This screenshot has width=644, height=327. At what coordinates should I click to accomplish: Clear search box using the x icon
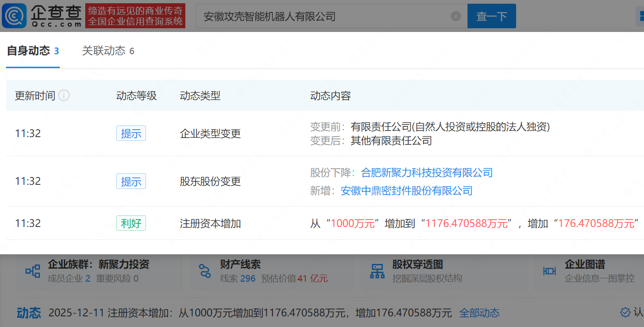(x=455, y=16)
